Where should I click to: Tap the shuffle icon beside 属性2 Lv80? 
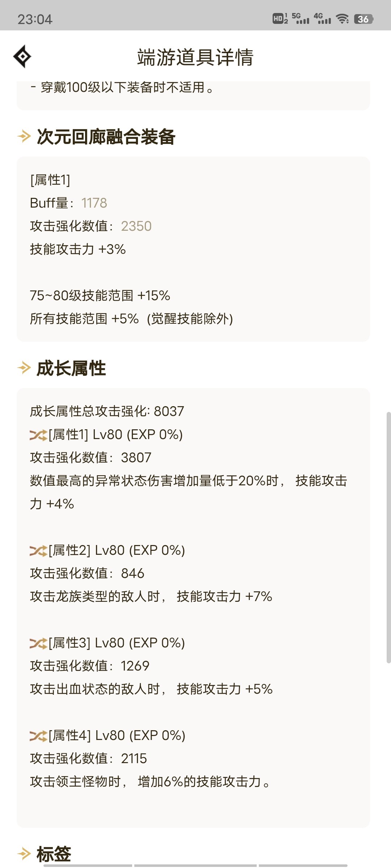(x=38, y=551)
